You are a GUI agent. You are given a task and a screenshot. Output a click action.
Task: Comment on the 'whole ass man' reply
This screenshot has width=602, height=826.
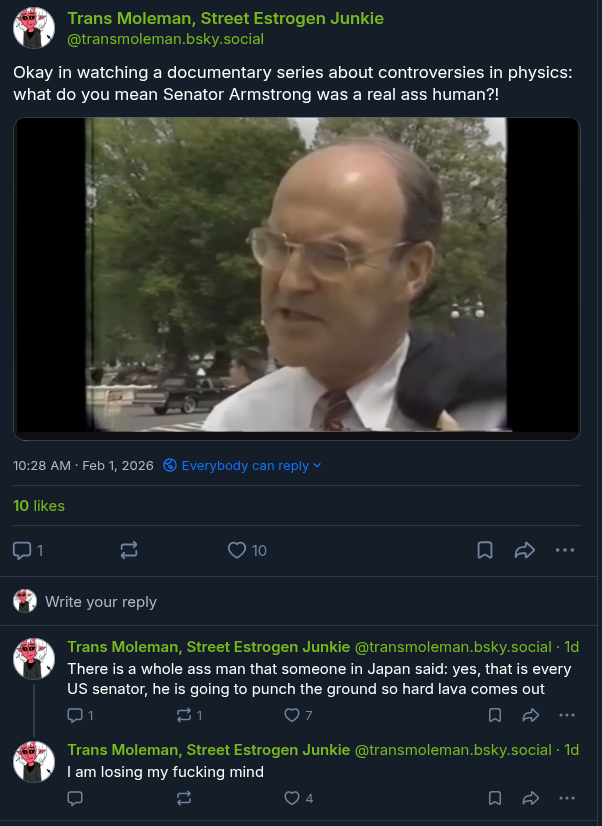75,715
